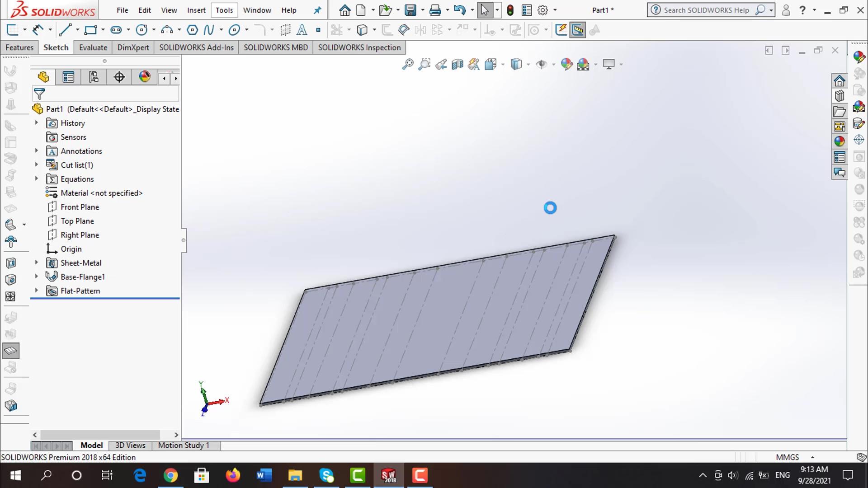This screenshot has height=488, width=868.
Task: Switch to the Features tab
Action: tap(19, 47)
